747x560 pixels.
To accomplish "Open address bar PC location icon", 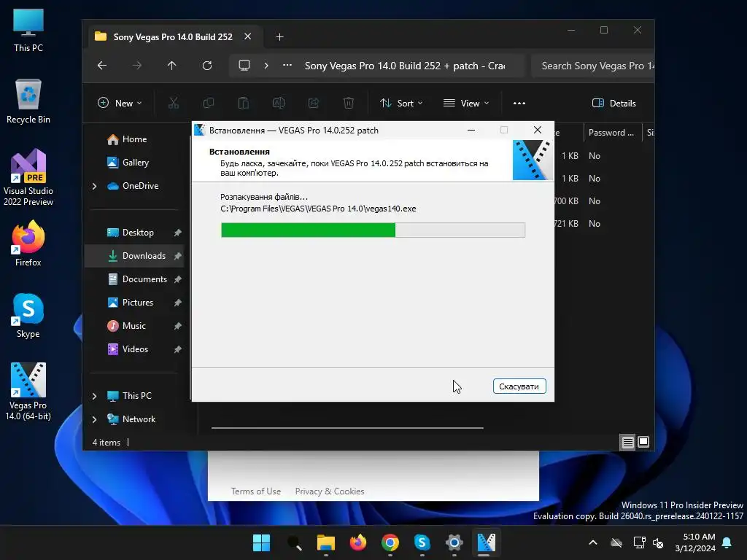I will tap(244, 65).
